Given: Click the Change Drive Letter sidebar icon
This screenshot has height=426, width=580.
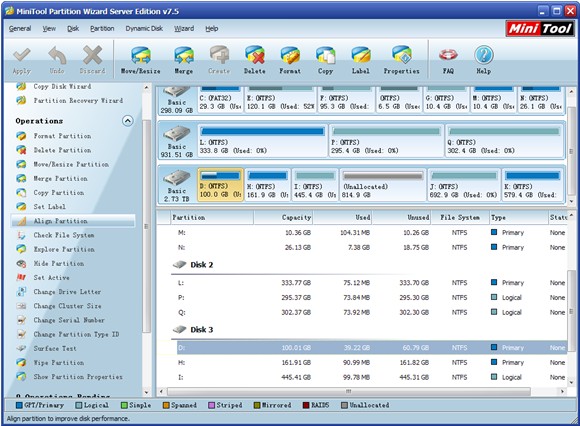Looking at the screenshot, I should point(21,291).
